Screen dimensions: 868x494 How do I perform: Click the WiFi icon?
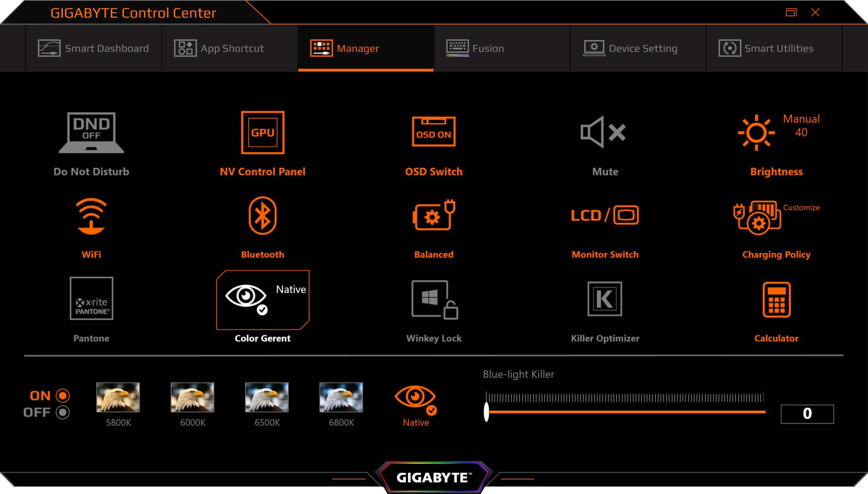pyautogui.click(x=91, y=216)
